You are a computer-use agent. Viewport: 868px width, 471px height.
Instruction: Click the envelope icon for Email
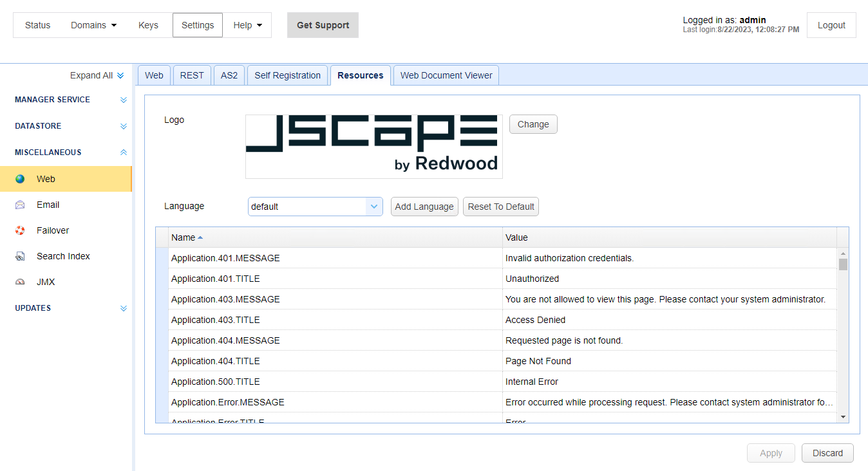tap(20, 205)
